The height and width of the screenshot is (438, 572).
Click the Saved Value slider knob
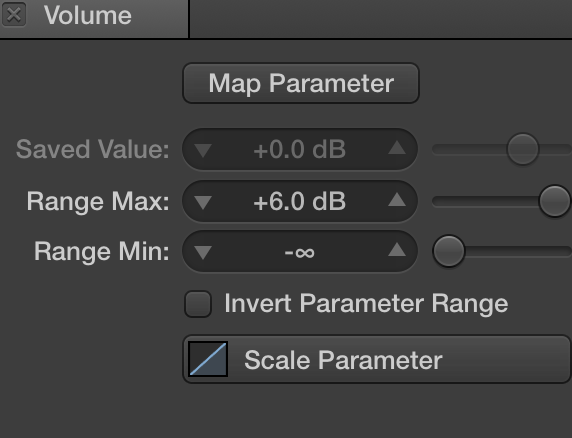pyautogui.click(x=522, y=149)
